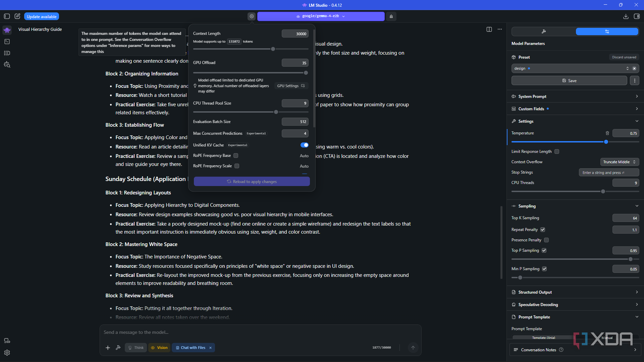Open the Developer terminal icon in sidebar
644x362 pixels.
pos(7,42)
